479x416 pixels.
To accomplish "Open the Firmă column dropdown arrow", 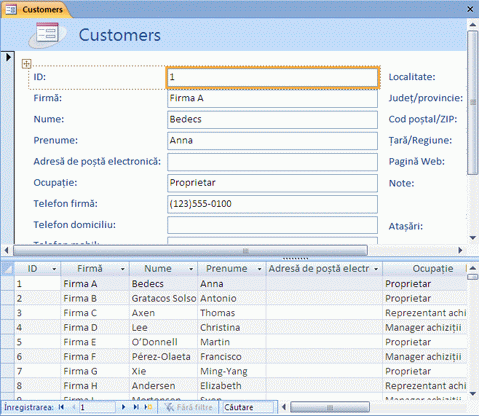I will click(x=123, y=269).
